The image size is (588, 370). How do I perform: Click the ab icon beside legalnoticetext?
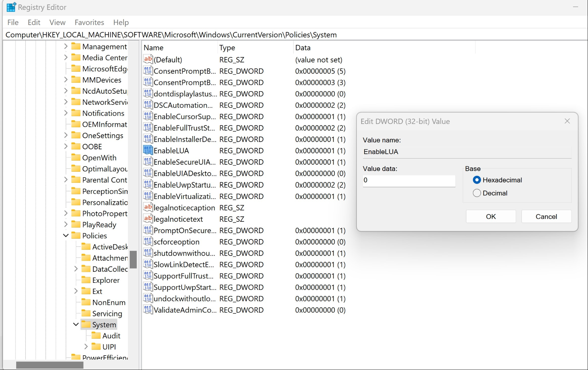(x=148, y=219)
